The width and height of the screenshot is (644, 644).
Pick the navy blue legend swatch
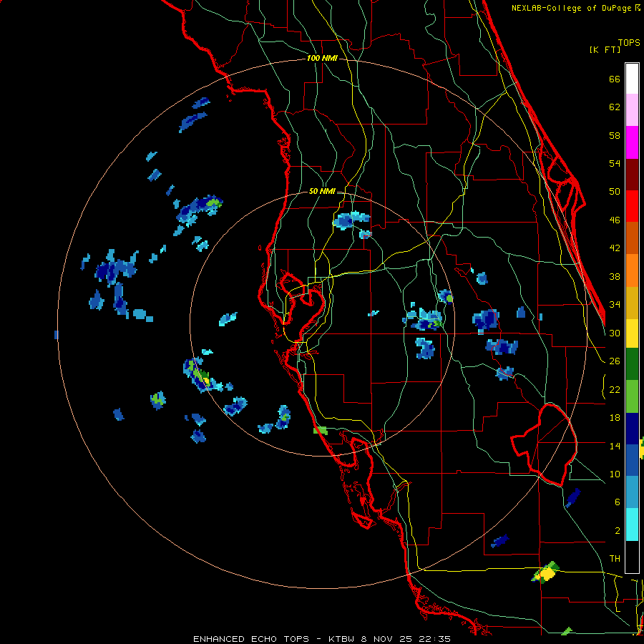(632, 429)
